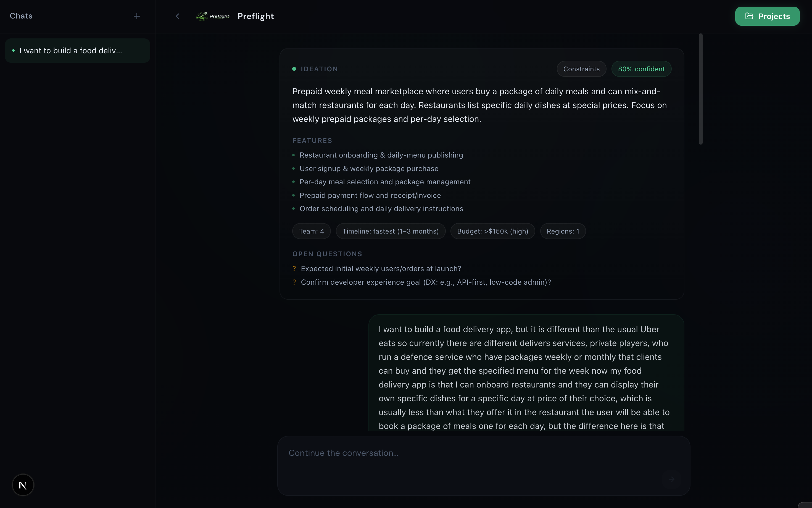Click the Preflight title text
The image size is (812, 508).
coord(255,16)
